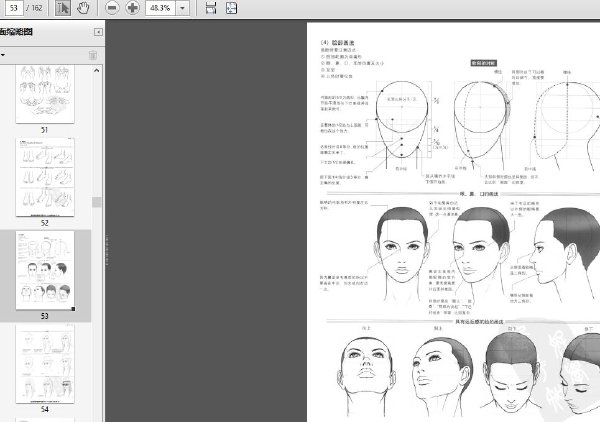This screenshot has height=422, width=600.
Task: Click the thumbnail panel scrollbar handle
Action: [96, 202]
